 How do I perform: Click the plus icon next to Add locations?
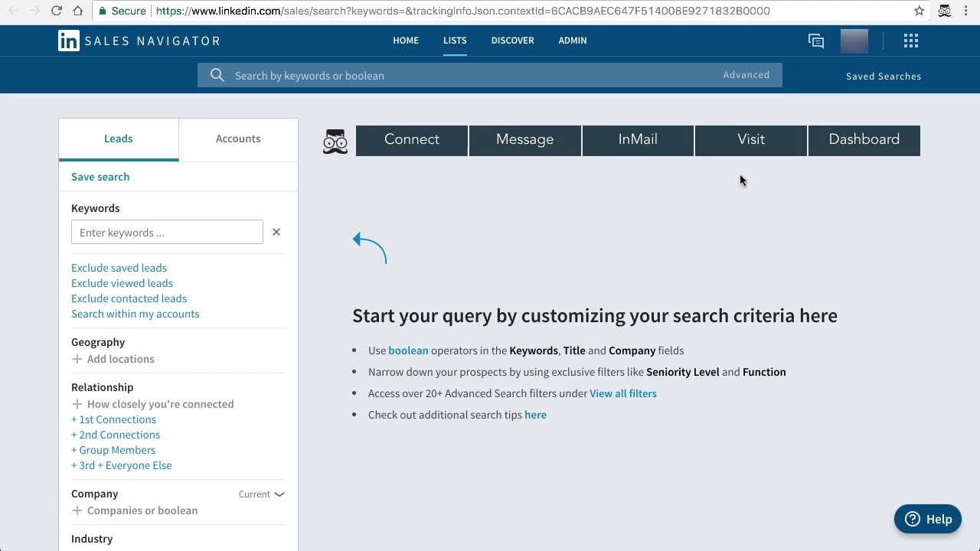pos(77,359)
